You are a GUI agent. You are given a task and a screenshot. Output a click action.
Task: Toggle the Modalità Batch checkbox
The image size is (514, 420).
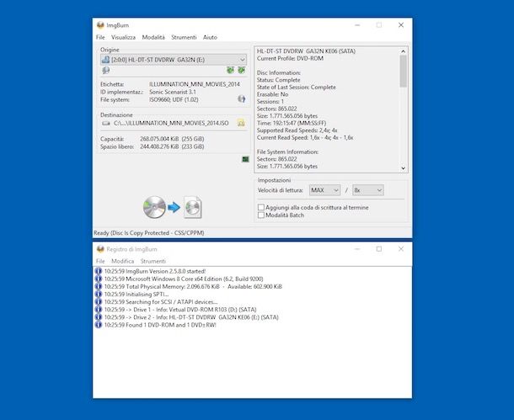tap(261, 215)
